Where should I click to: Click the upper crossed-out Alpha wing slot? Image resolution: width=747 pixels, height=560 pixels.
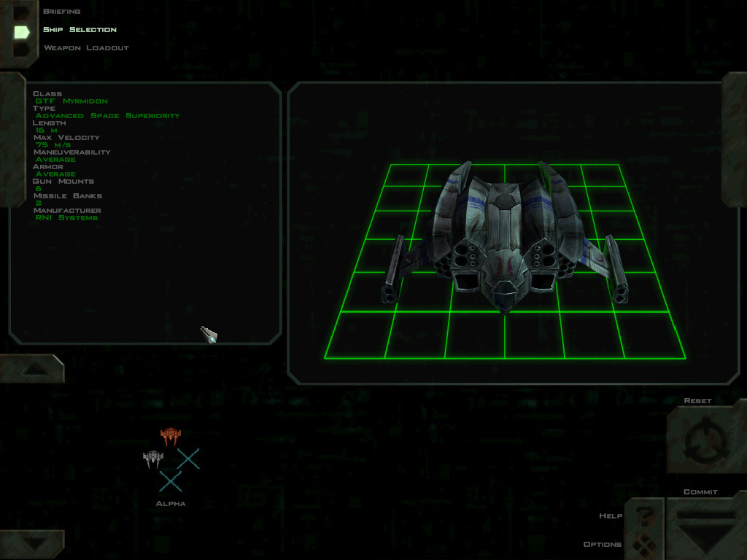tap(188, 459)
